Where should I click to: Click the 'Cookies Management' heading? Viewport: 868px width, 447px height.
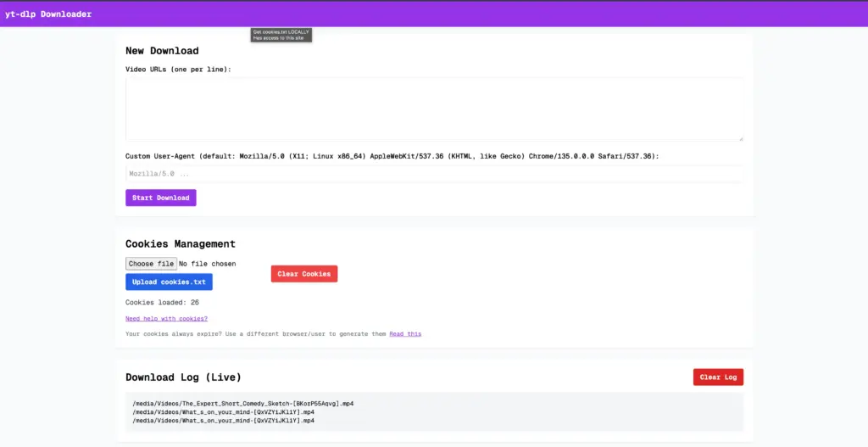click(x=181, y=243)
